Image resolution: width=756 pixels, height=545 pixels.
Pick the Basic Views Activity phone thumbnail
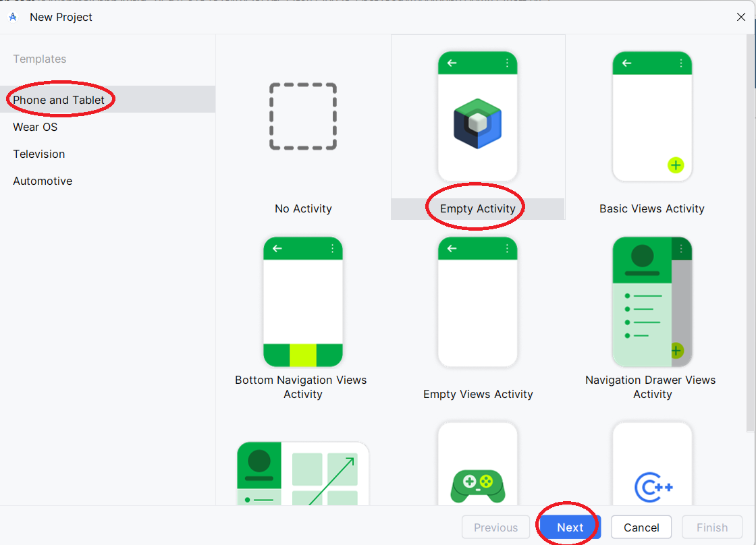[652, 117]
